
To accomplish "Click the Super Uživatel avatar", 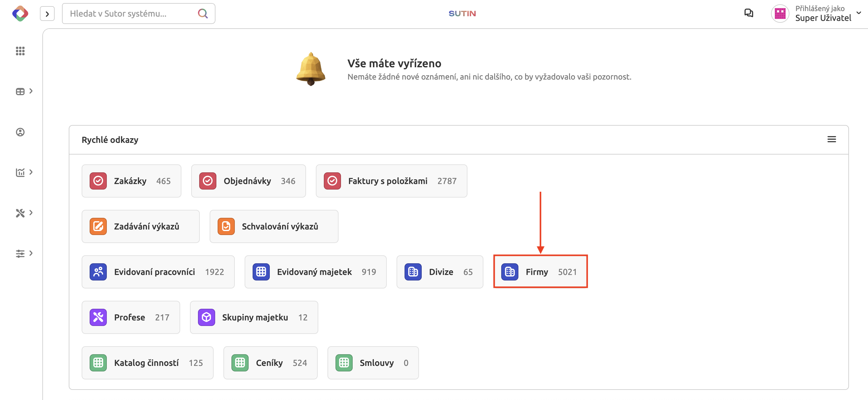I will 780,14.
